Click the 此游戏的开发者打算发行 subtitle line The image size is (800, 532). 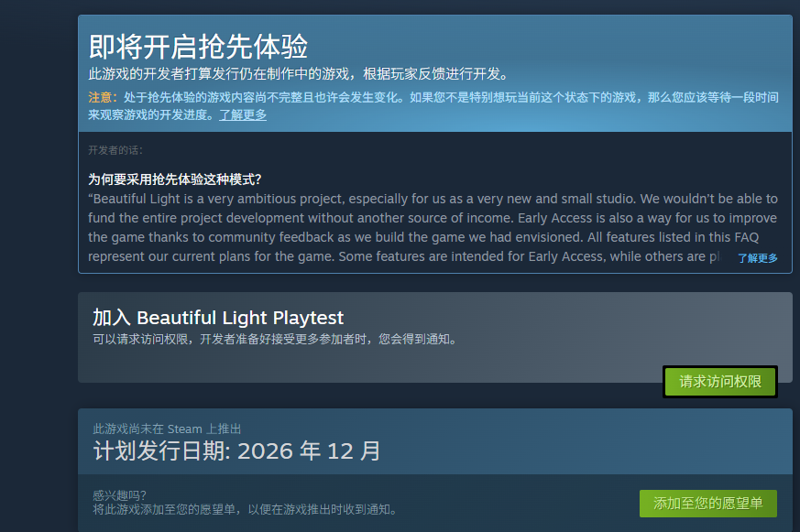click(x=298, y=74)
